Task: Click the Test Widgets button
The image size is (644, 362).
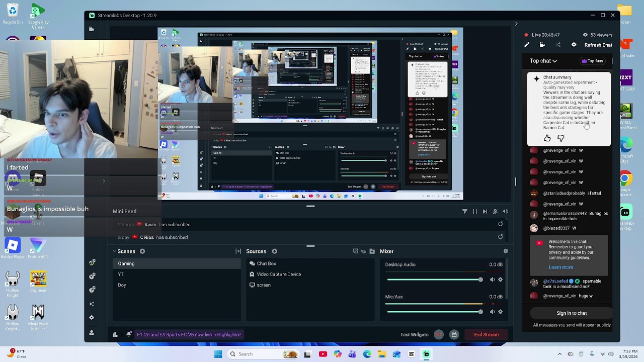Action: tap(414, 334)
